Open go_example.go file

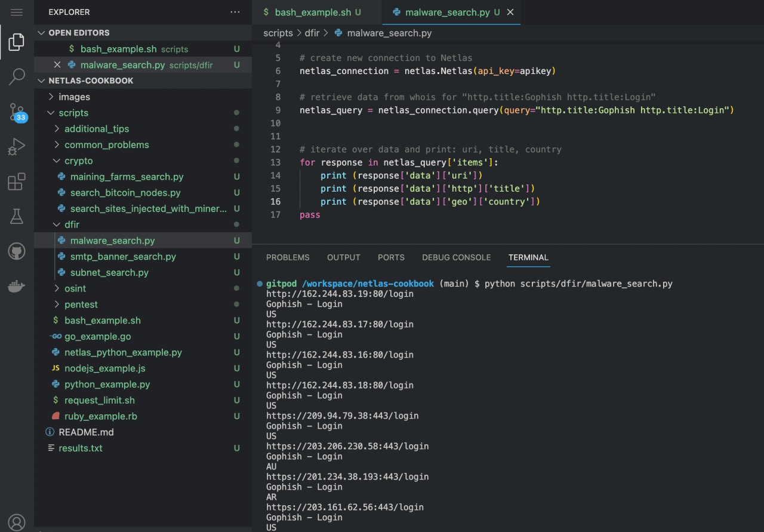click(143, 336)
